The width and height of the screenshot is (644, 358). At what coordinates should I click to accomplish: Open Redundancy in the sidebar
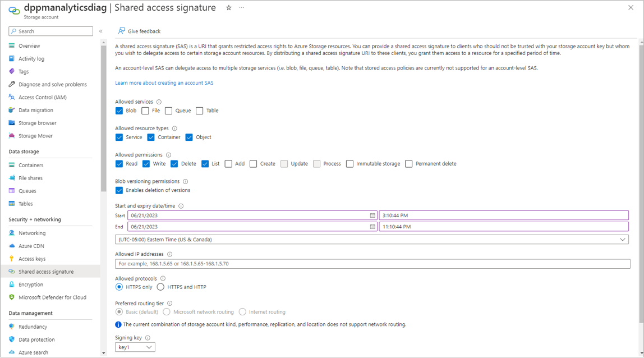click(33, 327)
